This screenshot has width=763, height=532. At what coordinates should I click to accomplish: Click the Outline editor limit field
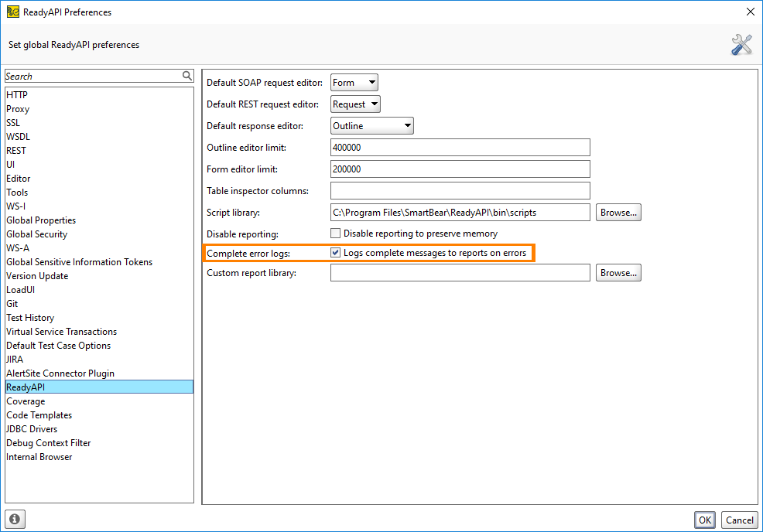pyautogui.click(x=460, y=148)
